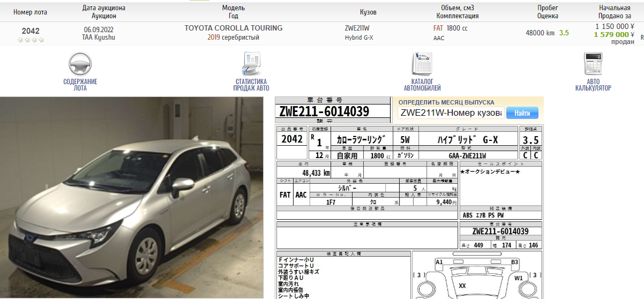This screenshot has height=299, width=644.
Task: Click the продан status text
Action: pyautogui.click(x=623, y=42)
